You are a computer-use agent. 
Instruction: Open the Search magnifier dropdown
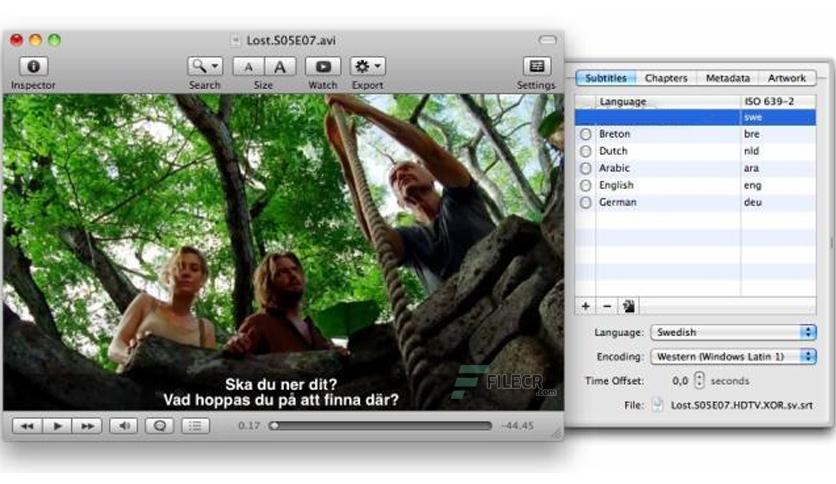[x=205, y=66]
